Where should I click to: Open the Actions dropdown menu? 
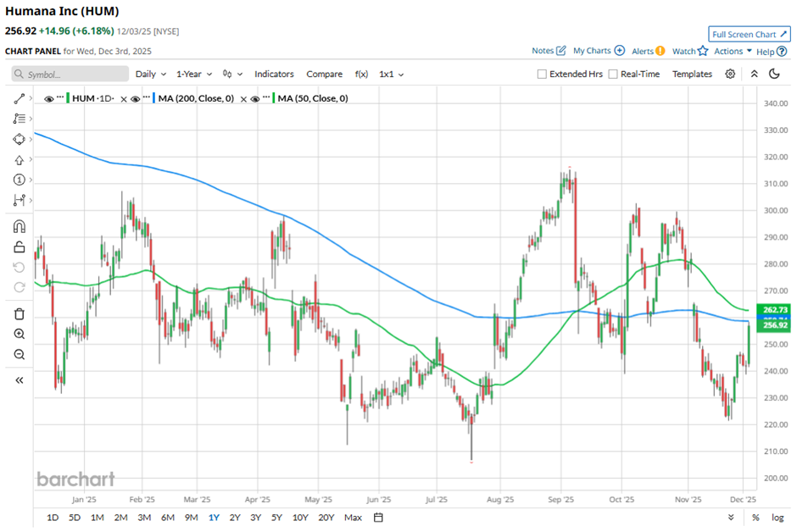[733, 52]
